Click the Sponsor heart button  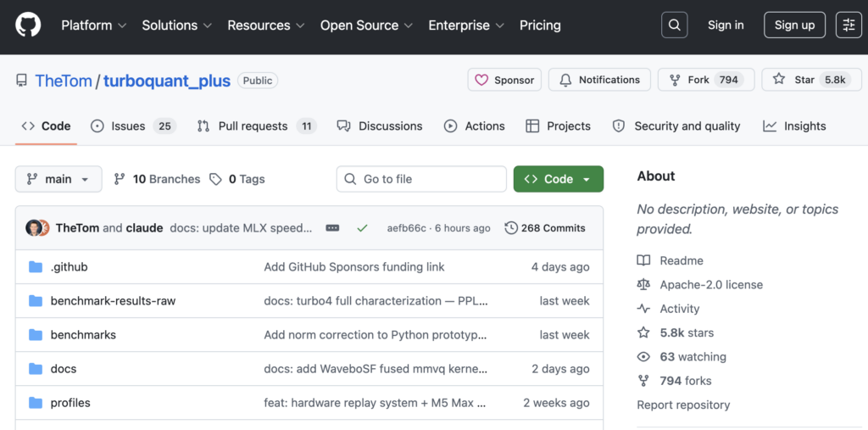pos(504,80)
